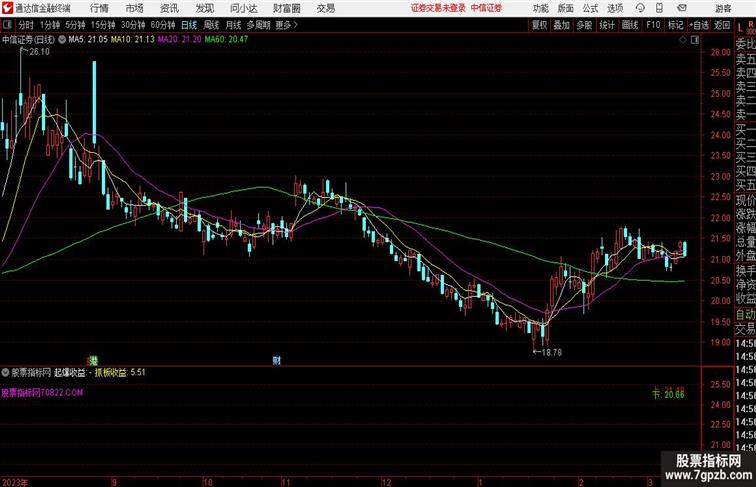Click the 统计 statistics toolbar button
Image resolution: width=756 pixels, height=487 pixels.
[x=607, y=25]
